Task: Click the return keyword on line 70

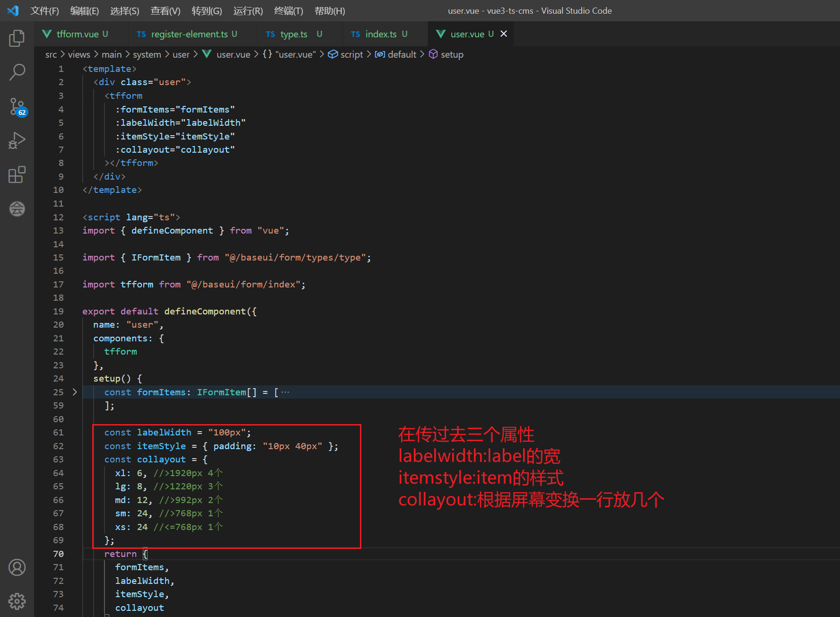Action: click(x=120, y=554)
